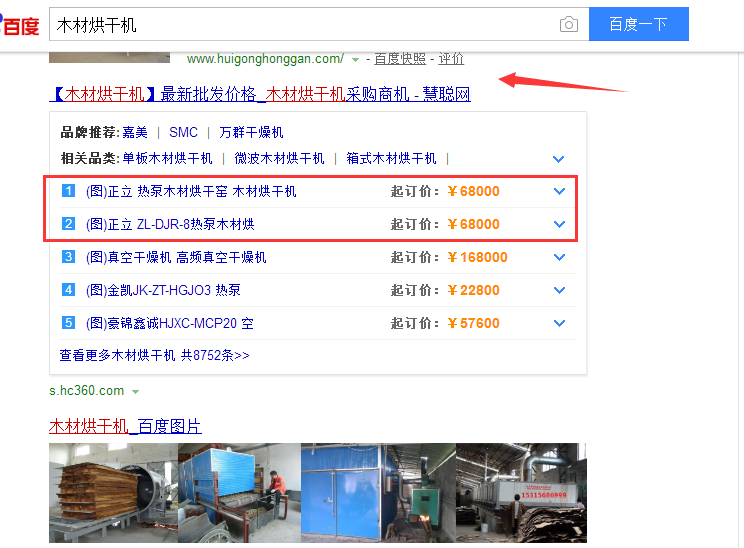This screenshot has height=548, width=744.
Task: Open the 慧聪网 木材烘干机 result title
Action: (260, 94)
